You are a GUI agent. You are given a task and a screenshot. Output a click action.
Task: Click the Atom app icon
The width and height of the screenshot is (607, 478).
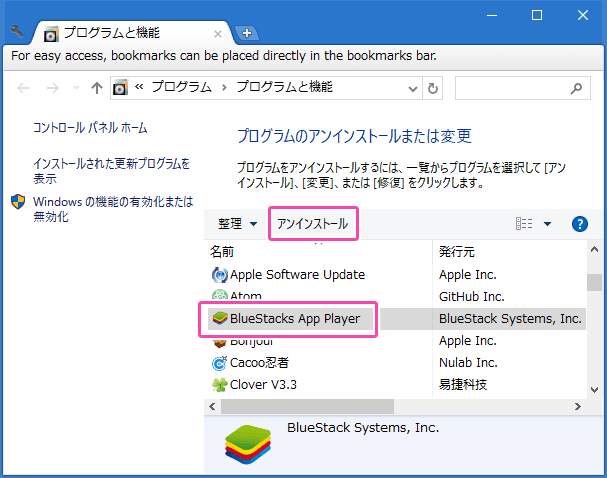(219, 295)
